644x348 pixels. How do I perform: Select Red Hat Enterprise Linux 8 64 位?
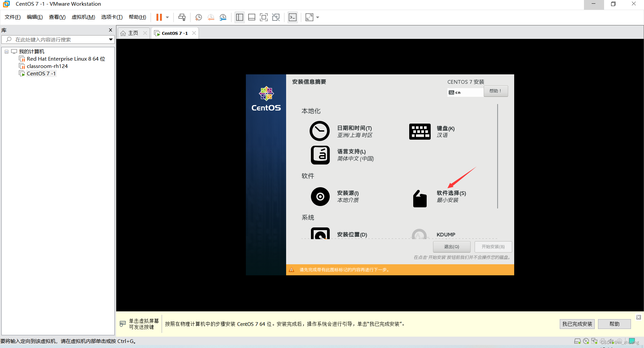[66, 59]
